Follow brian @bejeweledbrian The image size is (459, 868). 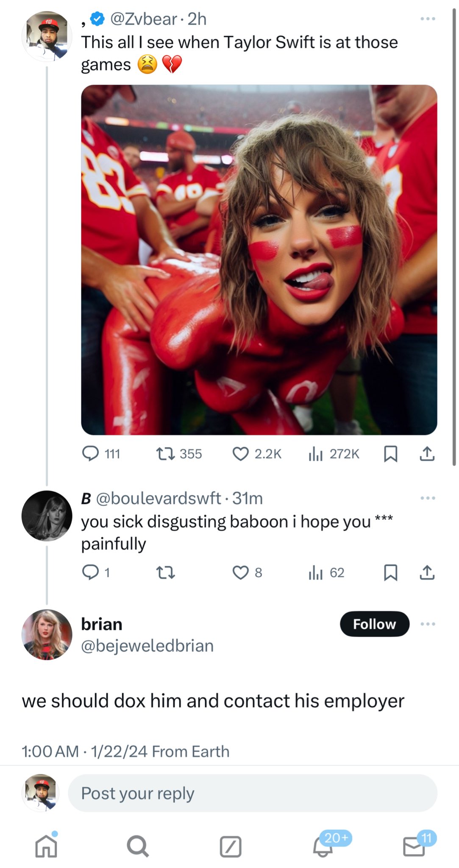[x=375, y=624]
